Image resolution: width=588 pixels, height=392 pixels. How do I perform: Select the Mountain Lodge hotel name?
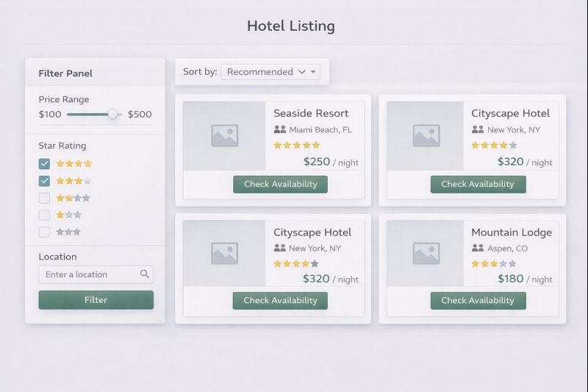tap(512, 232)
